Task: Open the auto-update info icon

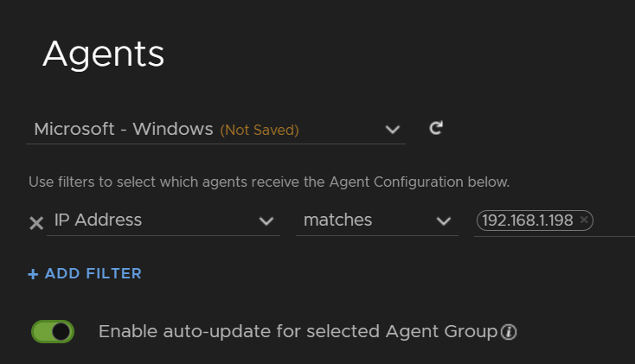Action: pyautogui.click(x=509, y=332)
